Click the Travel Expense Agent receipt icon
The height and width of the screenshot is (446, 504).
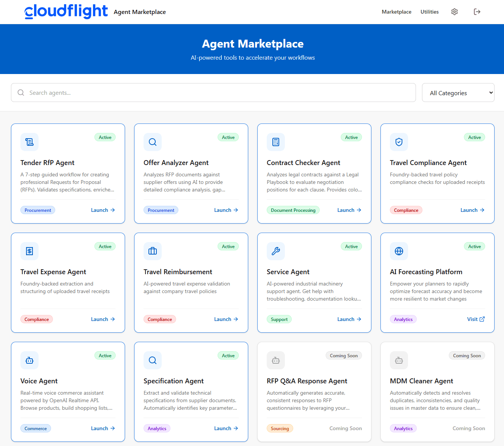pos(29,251)
